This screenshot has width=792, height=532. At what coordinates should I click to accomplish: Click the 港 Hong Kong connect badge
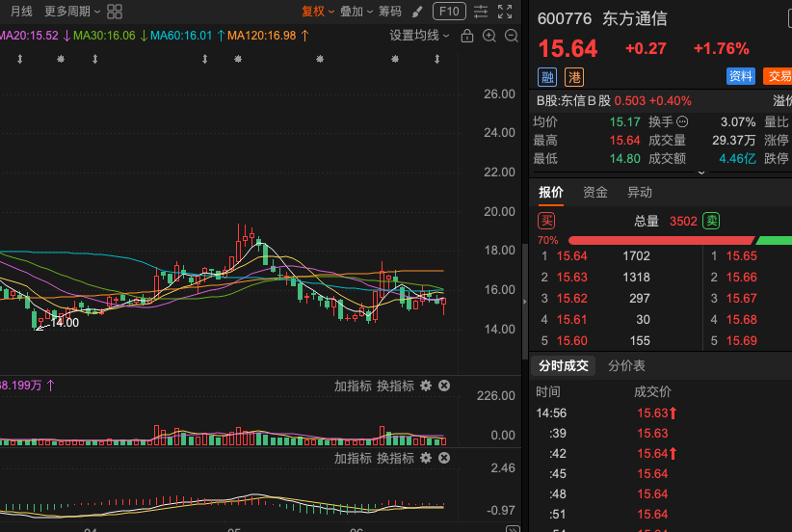click(x=574, y=77)
